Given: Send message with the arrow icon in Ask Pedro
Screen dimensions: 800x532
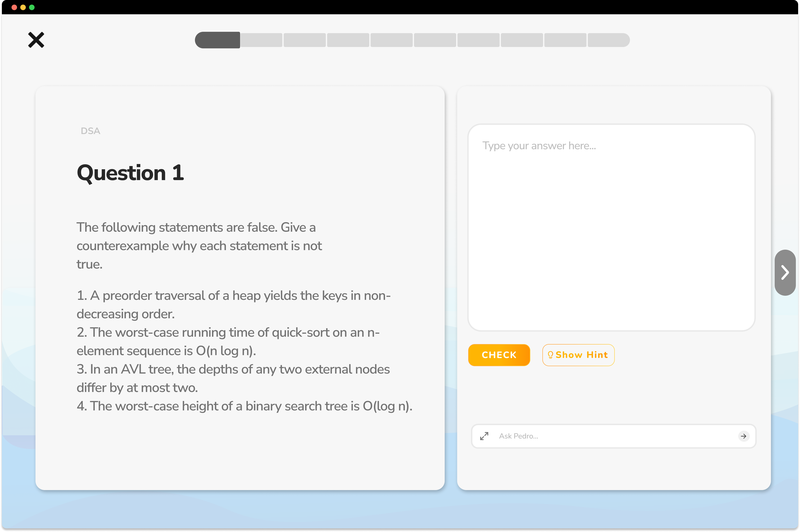Looking at the screenshot, I should (743, 436).
